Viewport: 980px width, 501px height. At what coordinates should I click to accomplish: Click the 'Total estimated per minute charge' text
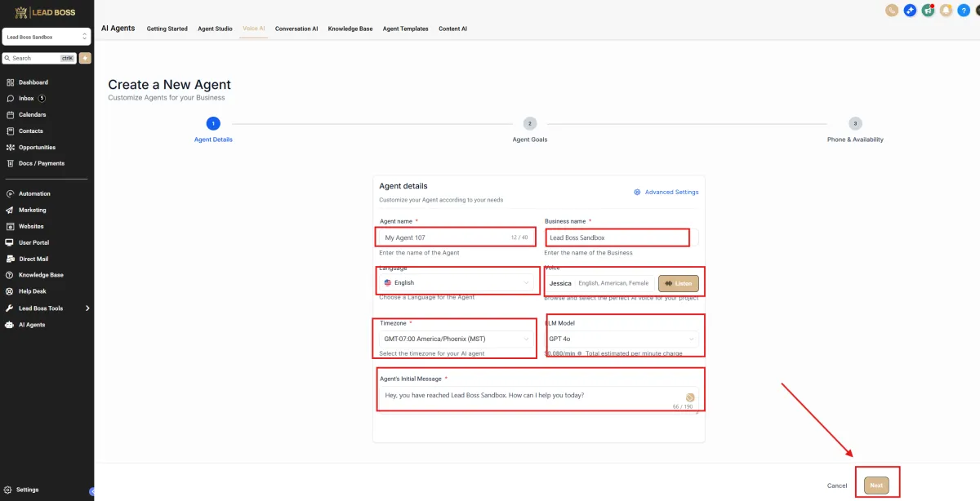point(634,353)
